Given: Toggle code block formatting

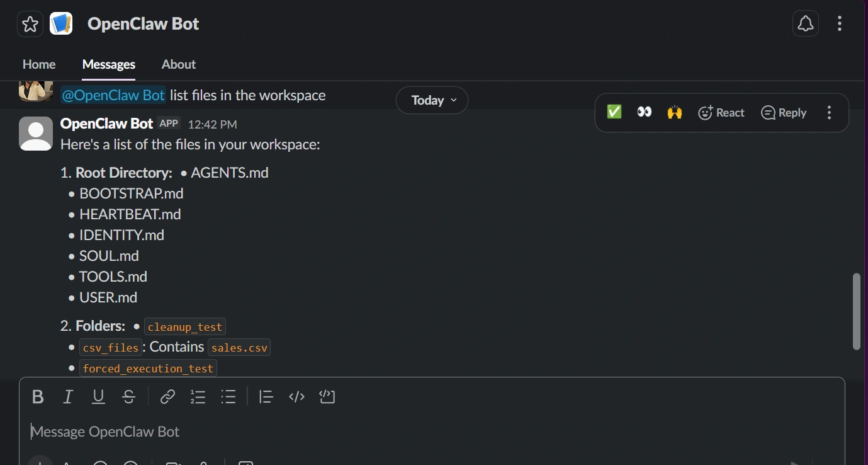Looking at the screenshot, I should 327,396.
